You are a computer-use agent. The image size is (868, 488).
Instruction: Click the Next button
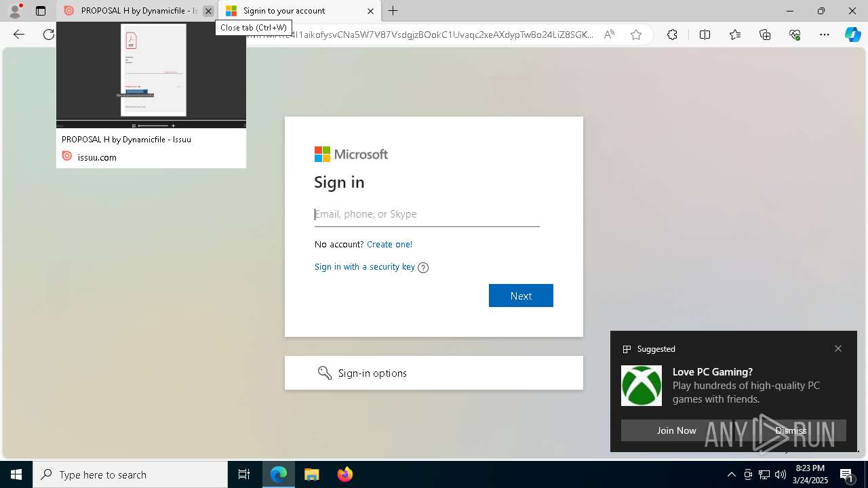[521, 296]
